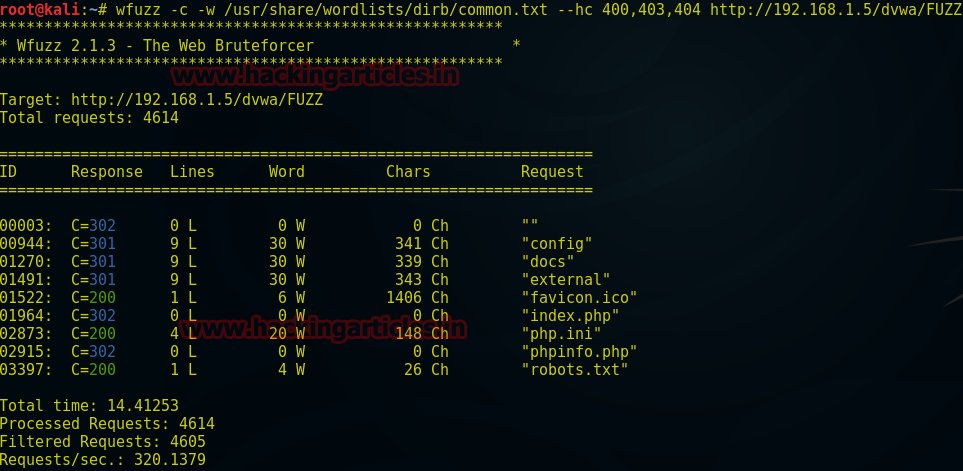Viewport: 963px width, 471px height.
Task: Click the 'Lines' column header
Action: [x=192, y=172]
